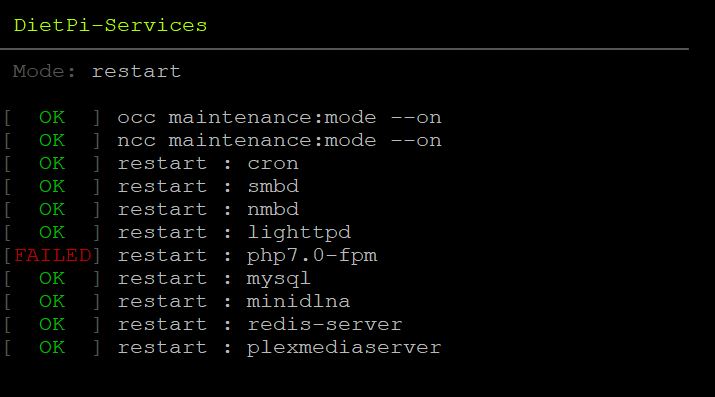Select the php7.0-fpm service name
715x397 pixels.
pyautogui.click(x=312, y=256)
